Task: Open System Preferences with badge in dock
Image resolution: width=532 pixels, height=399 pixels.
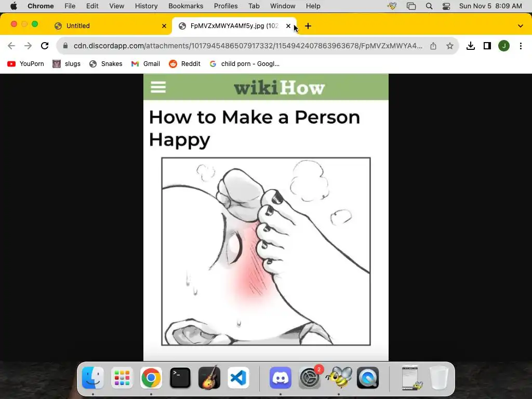Action: 310,378
